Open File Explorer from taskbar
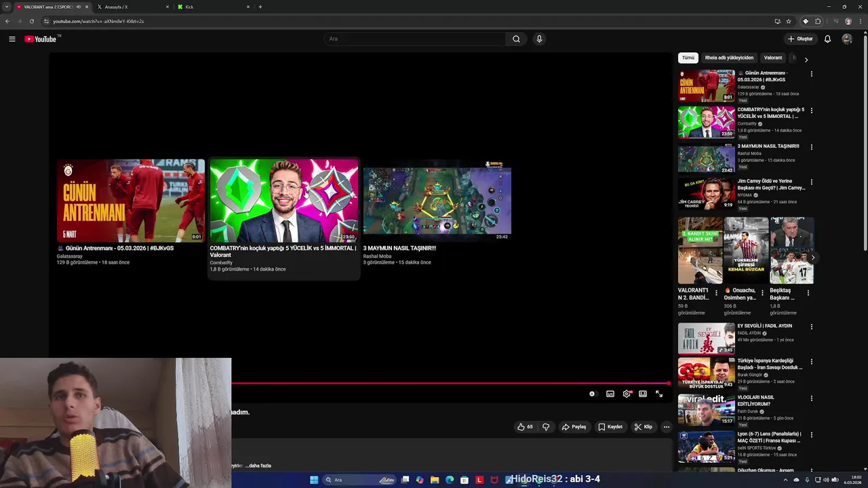Screen dimensions: 868x488 [435, 480]
